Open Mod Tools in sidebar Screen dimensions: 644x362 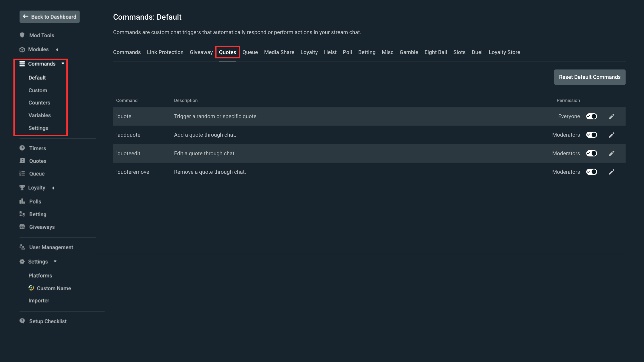point(41,35)
